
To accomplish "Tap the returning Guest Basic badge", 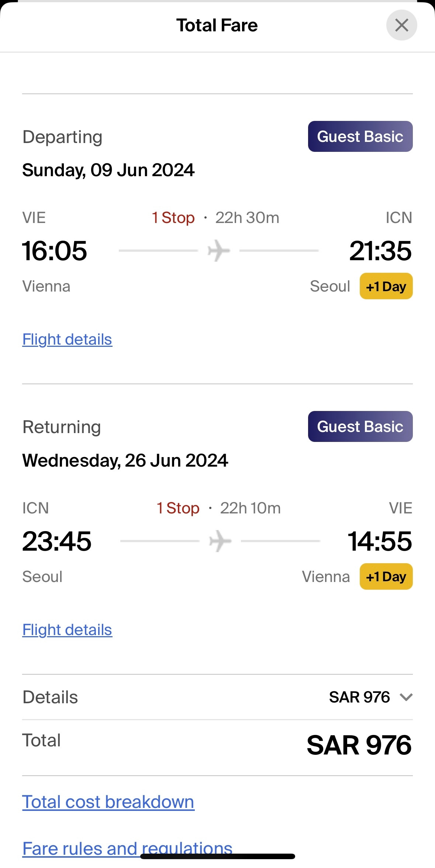I will click(360, 426).
